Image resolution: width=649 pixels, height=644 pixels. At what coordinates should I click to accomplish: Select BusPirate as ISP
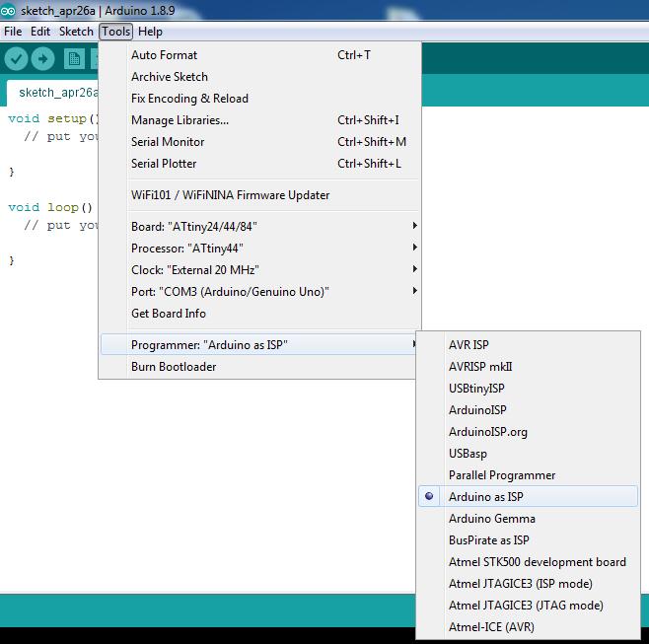click(528, 540)
